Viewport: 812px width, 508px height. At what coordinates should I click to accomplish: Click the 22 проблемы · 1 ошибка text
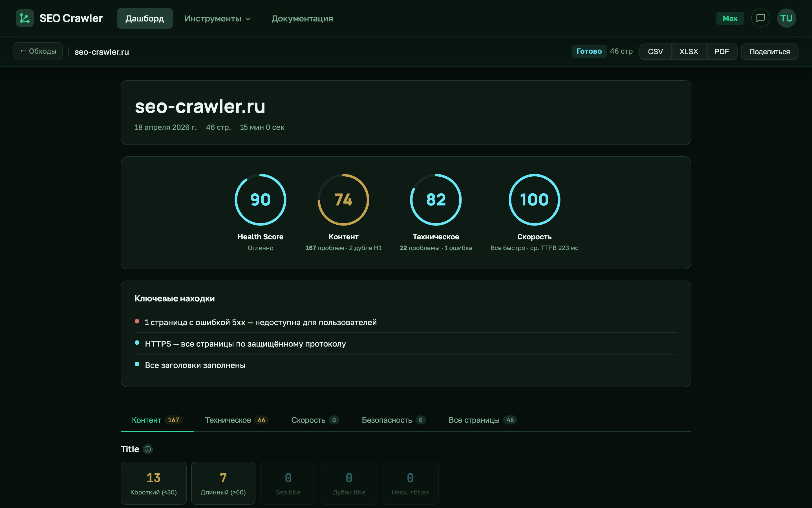tap(436, 248)
